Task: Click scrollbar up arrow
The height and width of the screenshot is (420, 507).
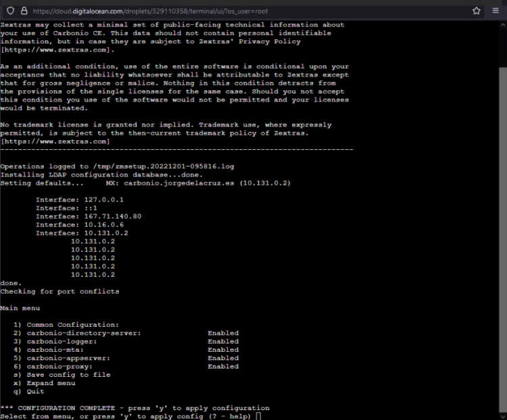Action: 503,25
